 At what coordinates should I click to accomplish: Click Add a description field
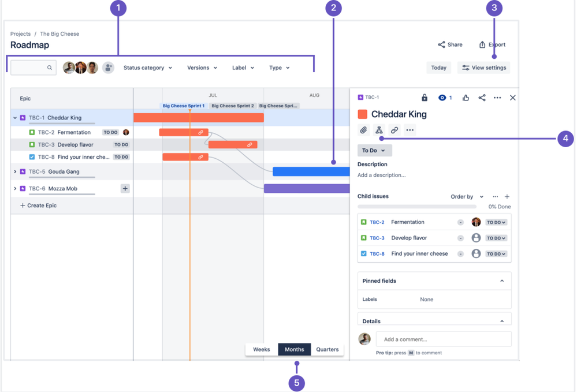pyautogui.click(x=382, y=175)
